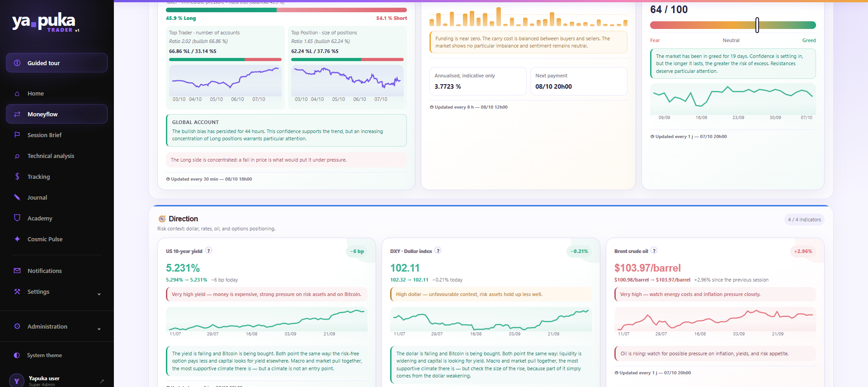
Task: Click the yapuka Trader logo
Action: coord(46,23)
